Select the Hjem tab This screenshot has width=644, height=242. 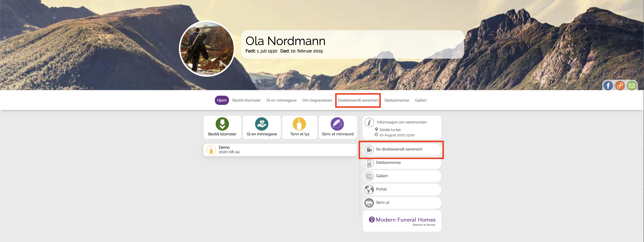pos(221,100)
